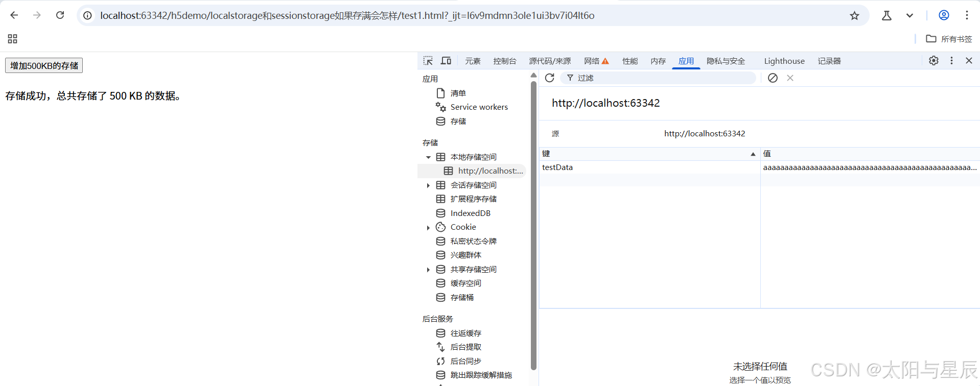
Task: Select the 应用 tab
Action: coord(686,61)
